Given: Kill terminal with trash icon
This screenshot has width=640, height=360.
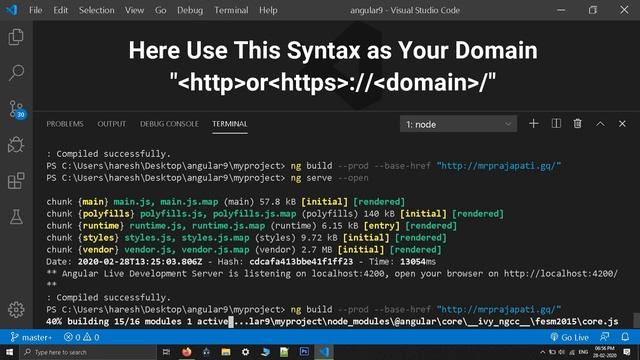Looking at the screenshot, I should tap(578, 124).
